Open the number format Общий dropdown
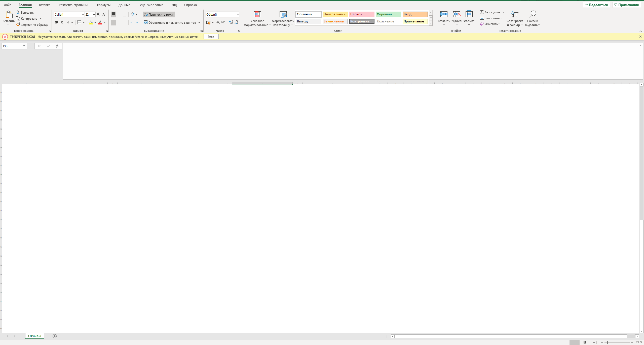This screenshot has width=644, height=345. (237, 15)
